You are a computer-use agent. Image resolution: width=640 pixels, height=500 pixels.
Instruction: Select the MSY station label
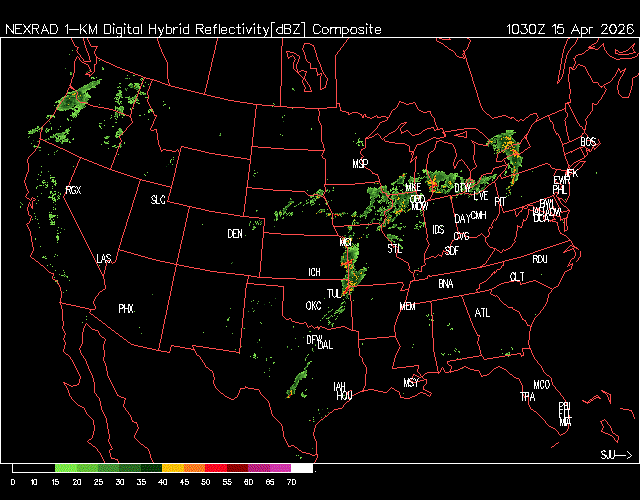(x=411, y=383)
